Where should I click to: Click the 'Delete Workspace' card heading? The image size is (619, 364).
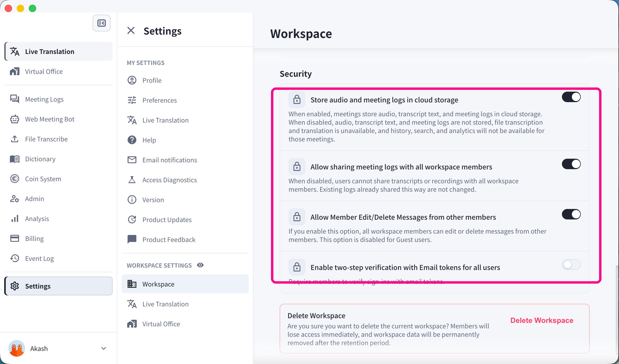pyautogui.click(x=316, y=316)
